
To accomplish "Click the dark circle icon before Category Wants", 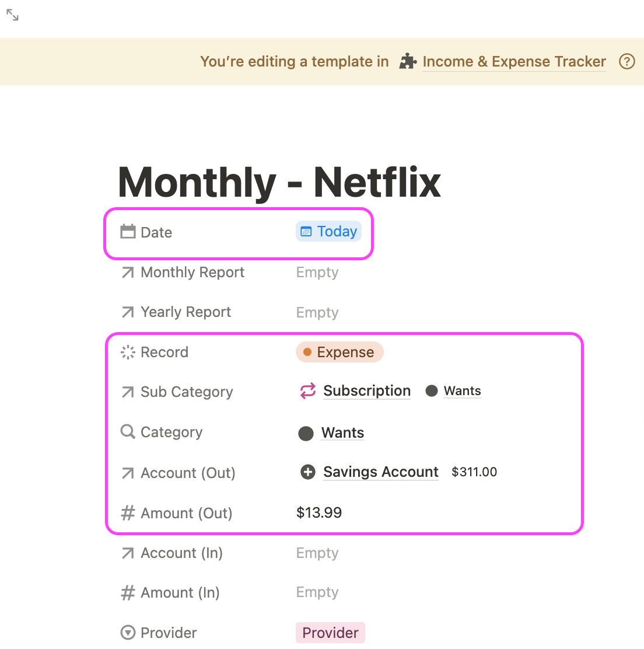I will click(x=306, y=434).
